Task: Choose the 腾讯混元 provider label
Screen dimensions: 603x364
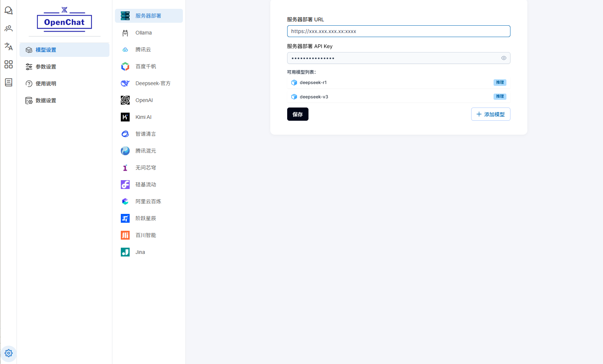Action: (146, 151)
